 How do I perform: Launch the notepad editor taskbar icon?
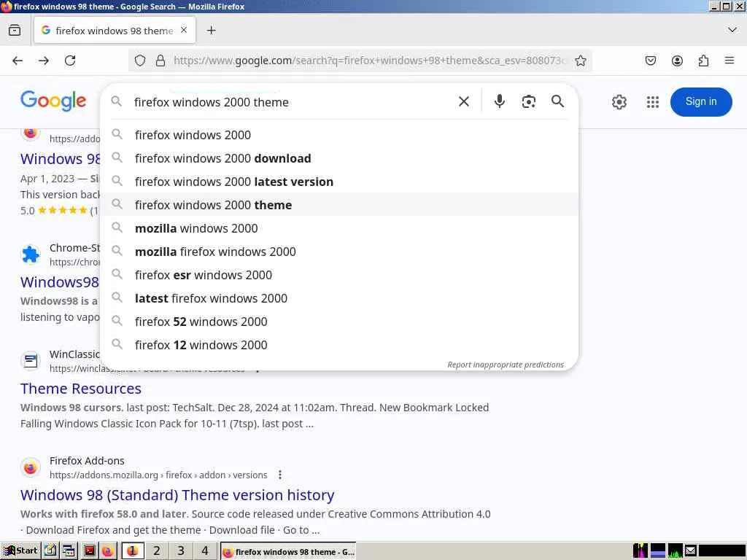50,551
